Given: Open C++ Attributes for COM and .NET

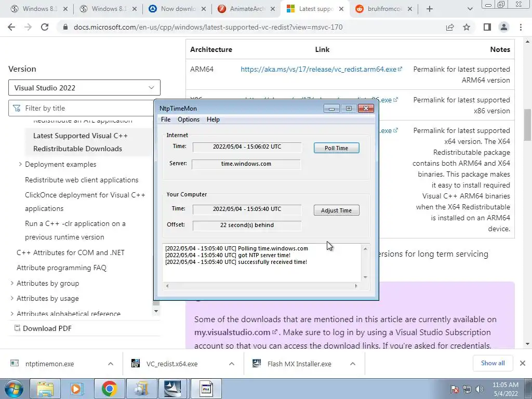Looking at the screenshot, I should pyautogui.click(x=71, y=252).
